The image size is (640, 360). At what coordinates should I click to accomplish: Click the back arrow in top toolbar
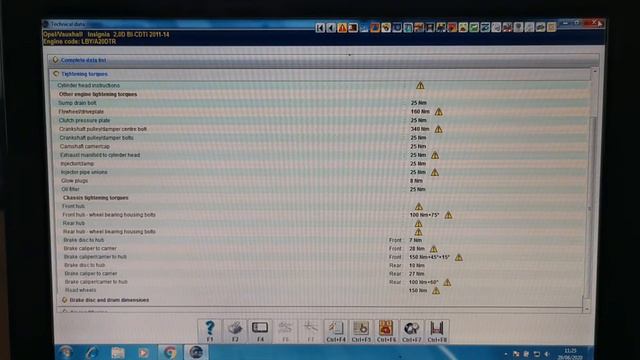point(331,28)
